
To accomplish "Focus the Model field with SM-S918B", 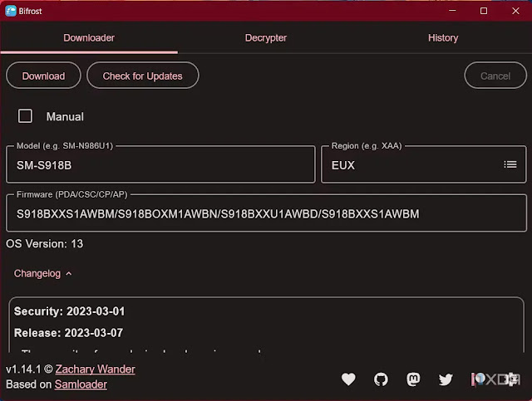I will click(160, 164).
